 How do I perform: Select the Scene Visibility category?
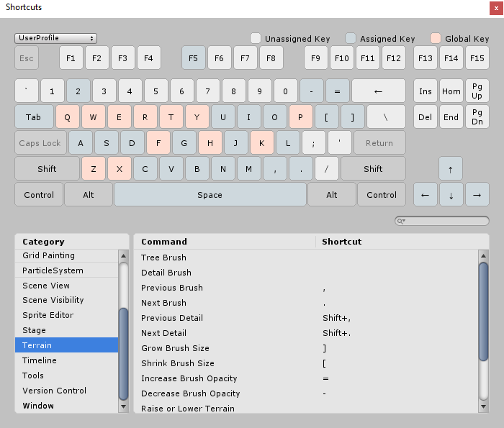click(x=66, y=300)
